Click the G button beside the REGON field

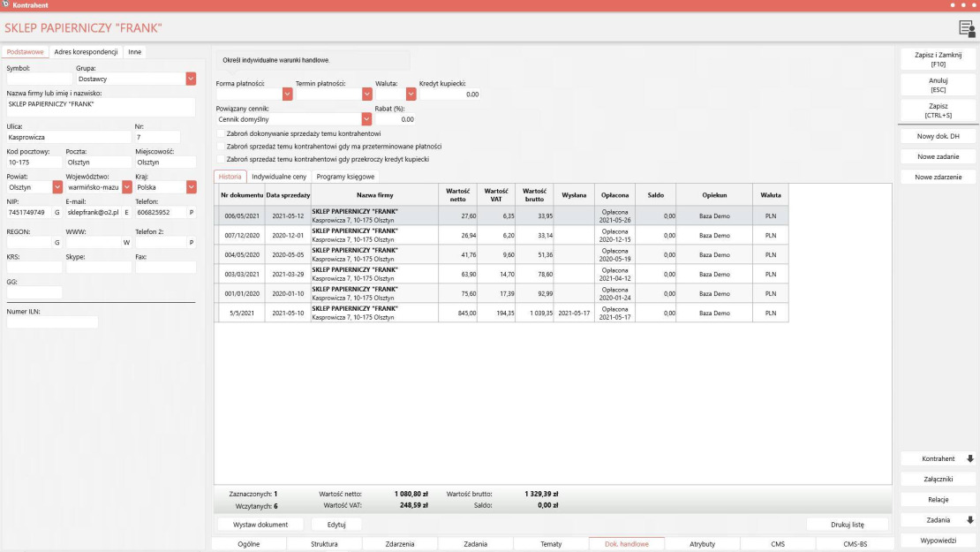(57, 243)
